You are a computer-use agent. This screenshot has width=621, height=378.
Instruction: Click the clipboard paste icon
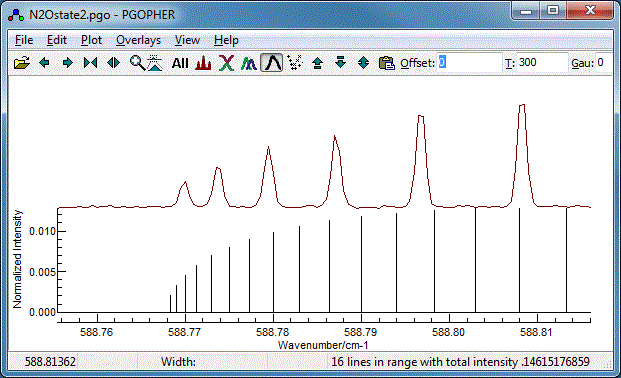click(387, 63)
